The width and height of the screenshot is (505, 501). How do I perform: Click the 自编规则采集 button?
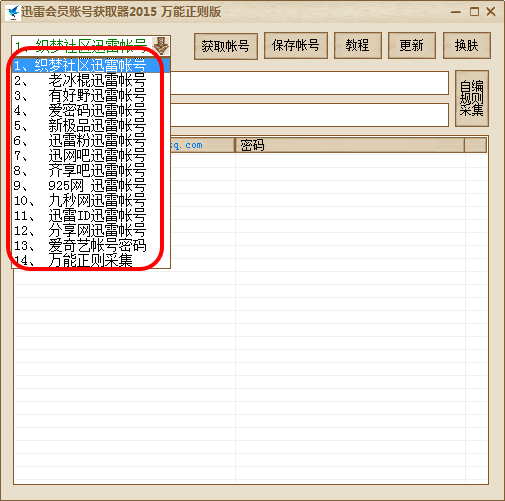point(472,98)
